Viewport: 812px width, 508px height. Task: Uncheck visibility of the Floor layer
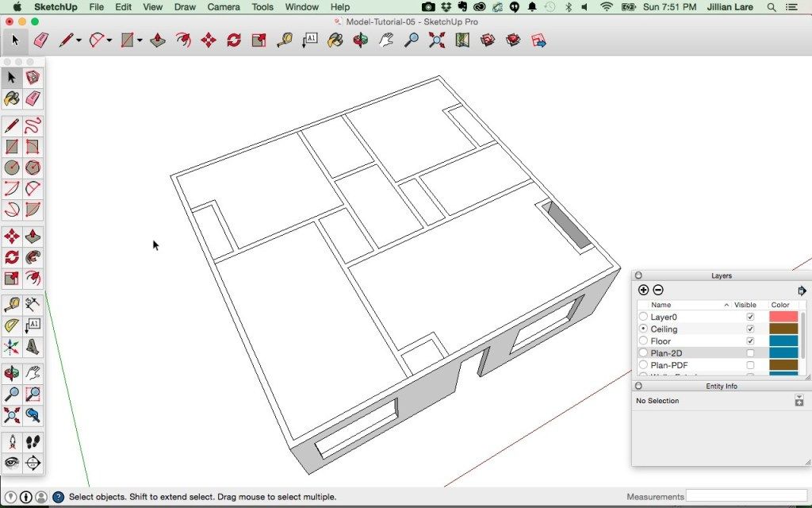tap(750, 341)
